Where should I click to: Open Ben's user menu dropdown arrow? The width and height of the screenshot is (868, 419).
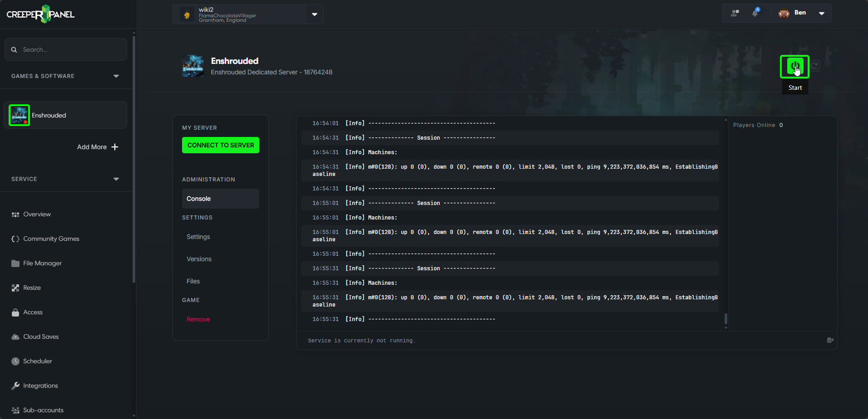pyautogui.click(x=822, y=13)
